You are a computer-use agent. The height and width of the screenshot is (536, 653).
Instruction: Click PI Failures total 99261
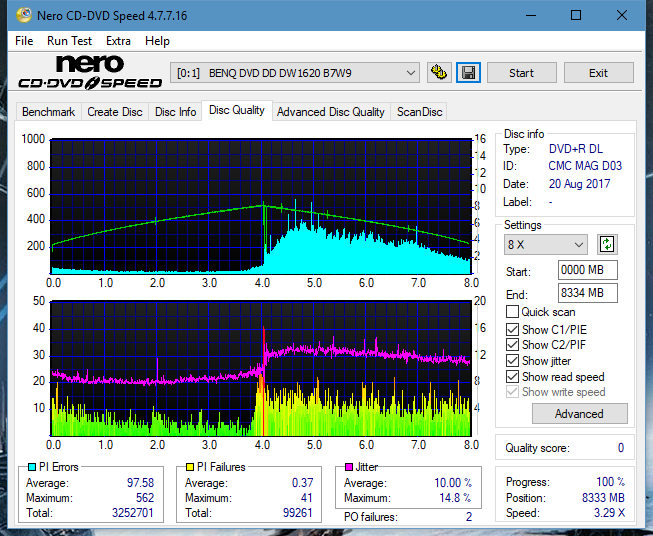click(297, 513)
